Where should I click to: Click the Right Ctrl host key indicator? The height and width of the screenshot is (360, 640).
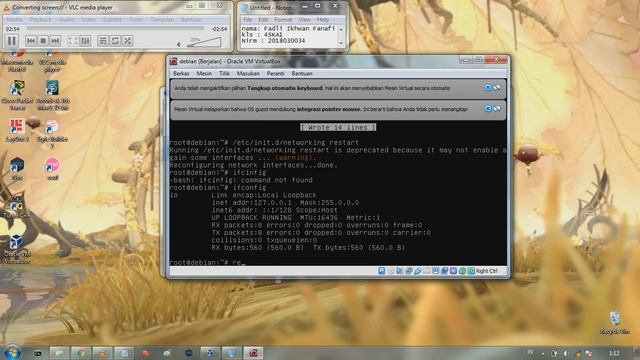tap(487, 271)
